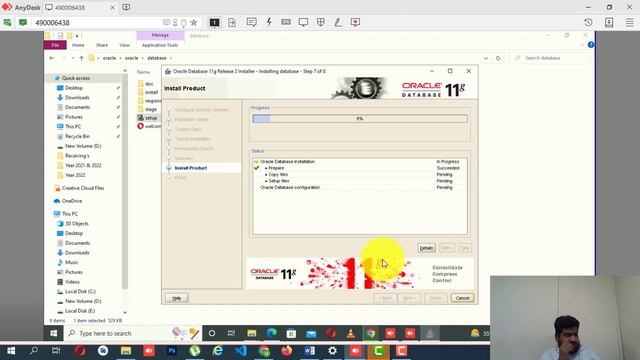Image resolution: width=640 pixels, height=360 pixels.
Task: Add address to favorites star icon
Action: click(194, 22)
